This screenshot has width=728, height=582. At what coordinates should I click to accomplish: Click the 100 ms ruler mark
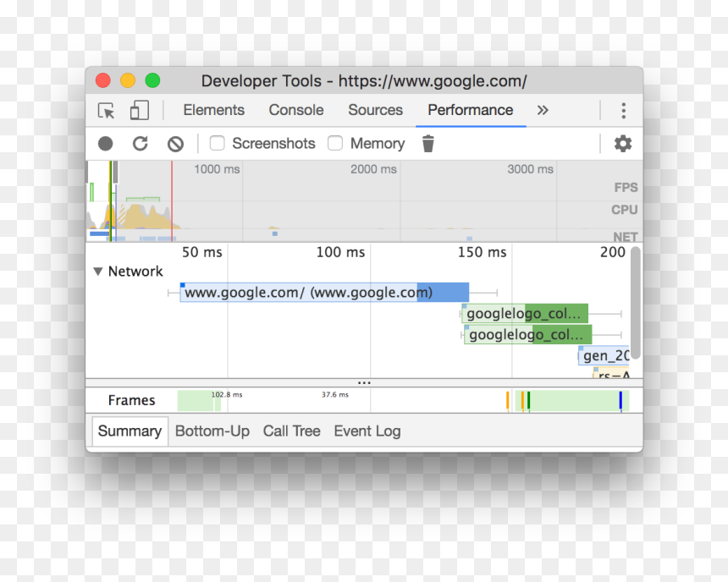click(340, 252)
